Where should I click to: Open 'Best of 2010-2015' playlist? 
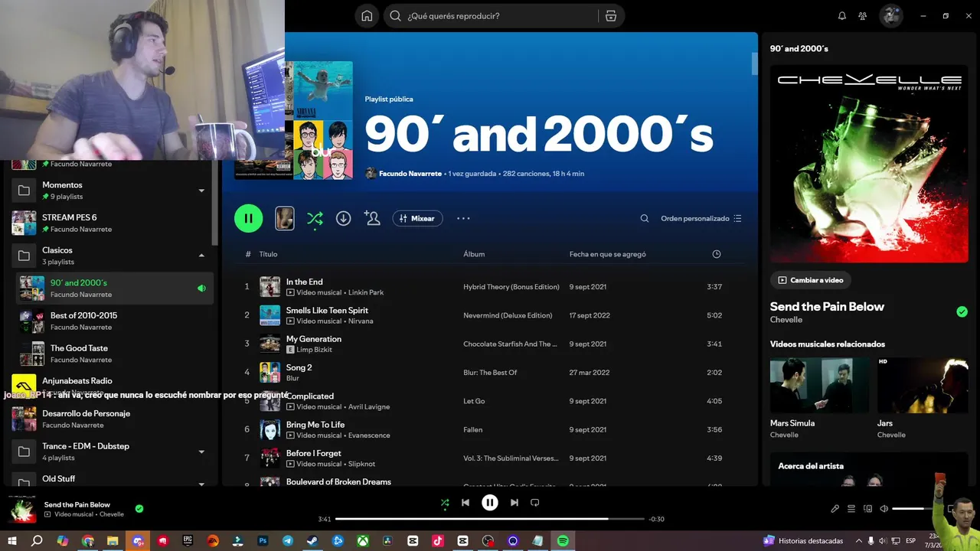[x=115, y=321]
